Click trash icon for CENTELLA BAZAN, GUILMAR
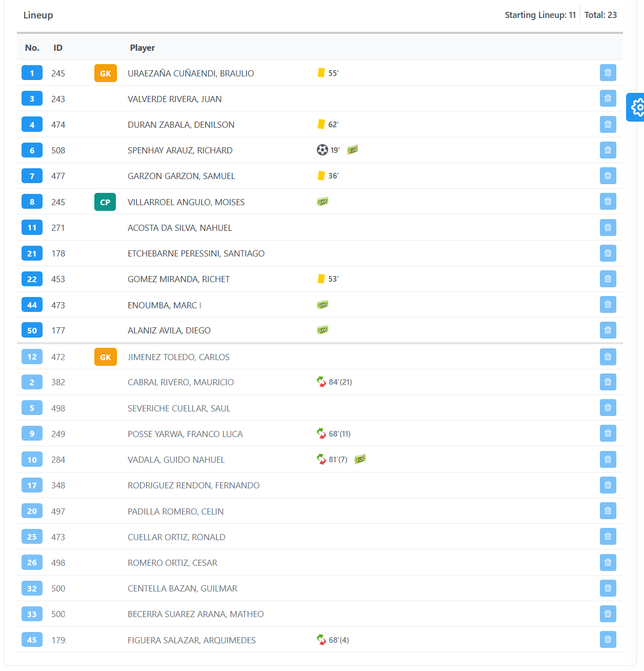 [608, 588]
